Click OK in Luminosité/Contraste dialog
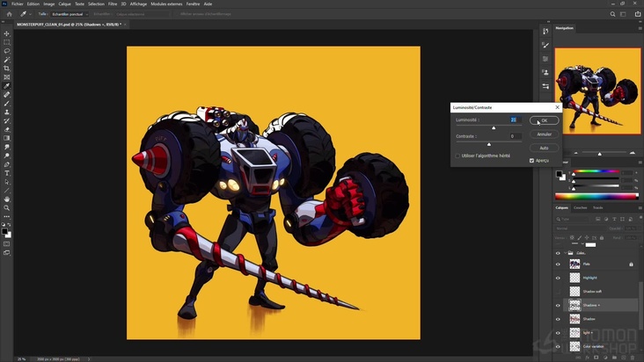Screen dimensions: 644x362 point(545,120)
